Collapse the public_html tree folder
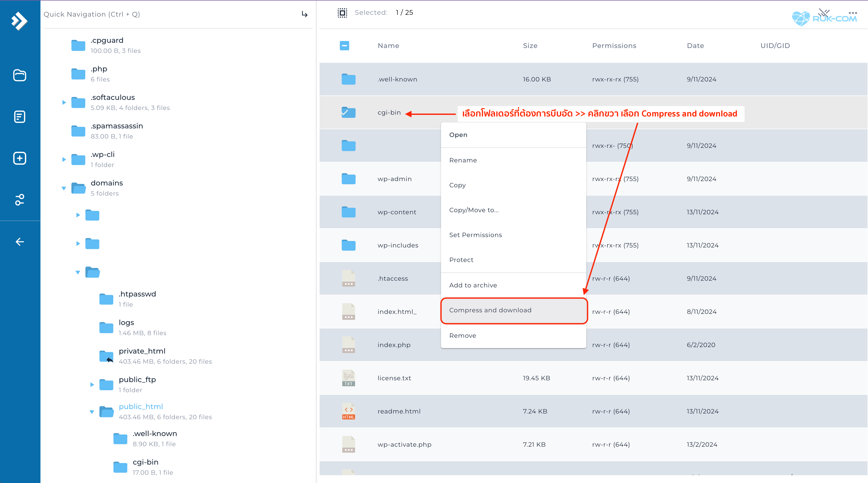Screen dimensions: 868x483 coord(92,412)
